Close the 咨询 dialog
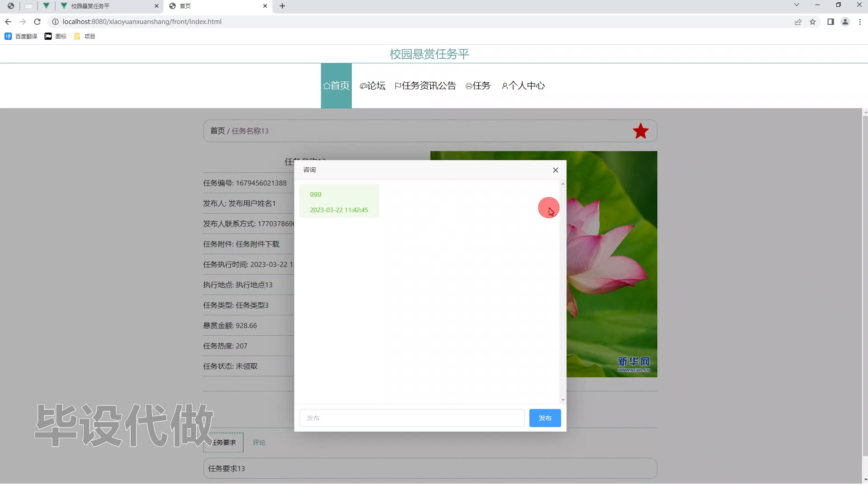 tap(555, 170)
